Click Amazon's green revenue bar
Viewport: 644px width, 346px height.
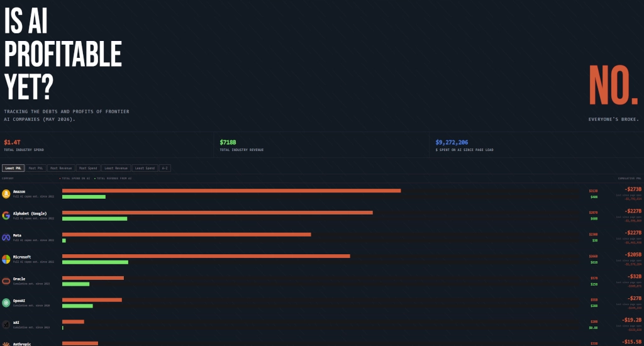click(84, 197)
